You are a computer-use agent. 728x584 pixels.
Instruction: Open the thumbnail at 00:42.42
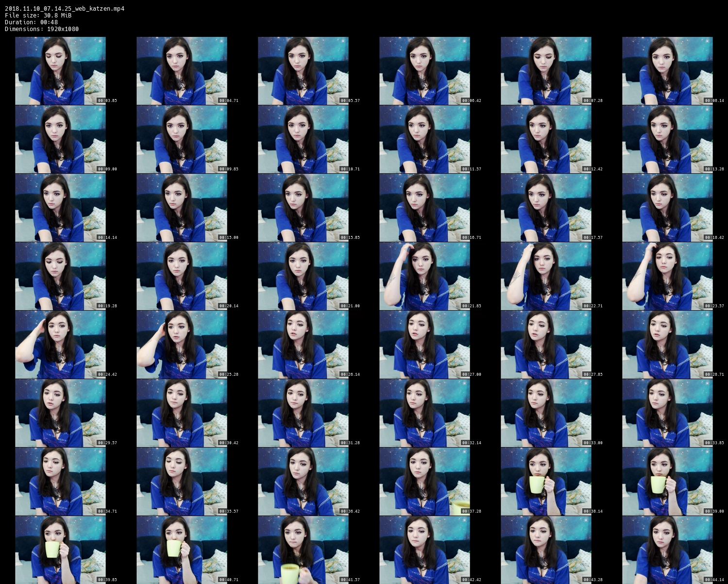coord(424,550)
